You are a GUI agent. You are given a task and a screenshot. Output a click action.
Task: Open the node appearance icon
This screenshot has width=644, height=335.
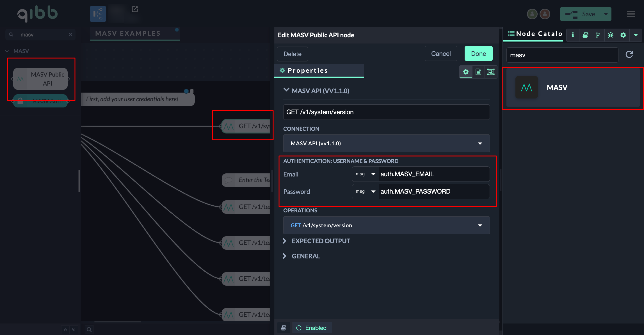[x=491, y=72]
